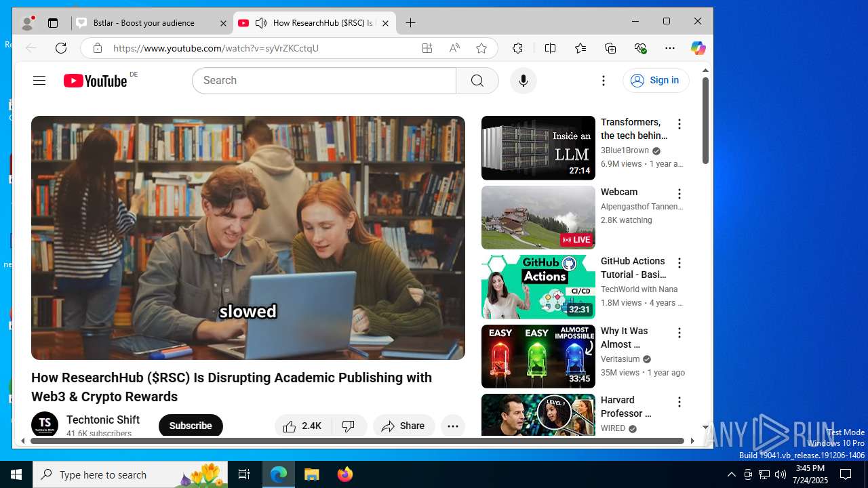Share the ResearchHub video
The width and height of the screenshot is (868, 488).
point(403,426)
